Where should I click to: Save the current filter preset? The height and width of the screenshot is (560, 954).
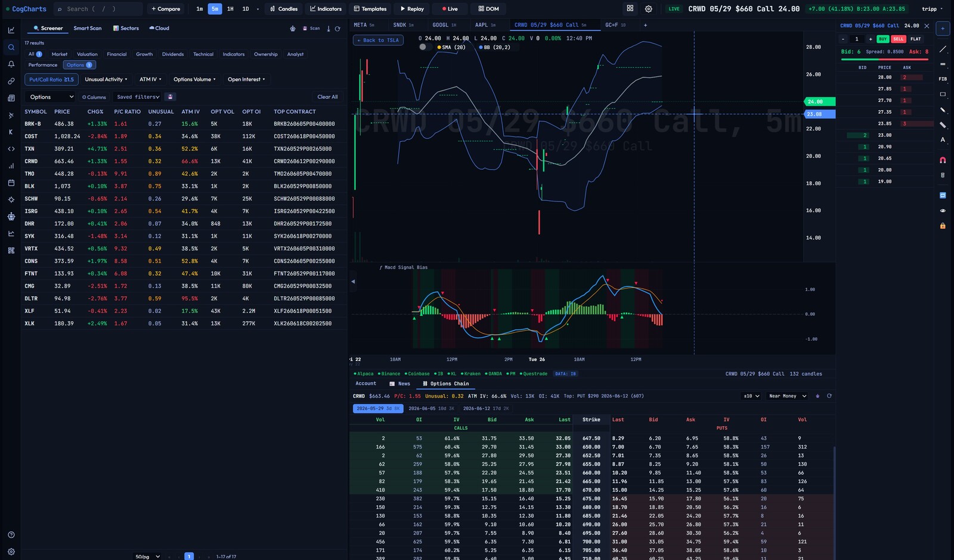[x=170, y=97]
